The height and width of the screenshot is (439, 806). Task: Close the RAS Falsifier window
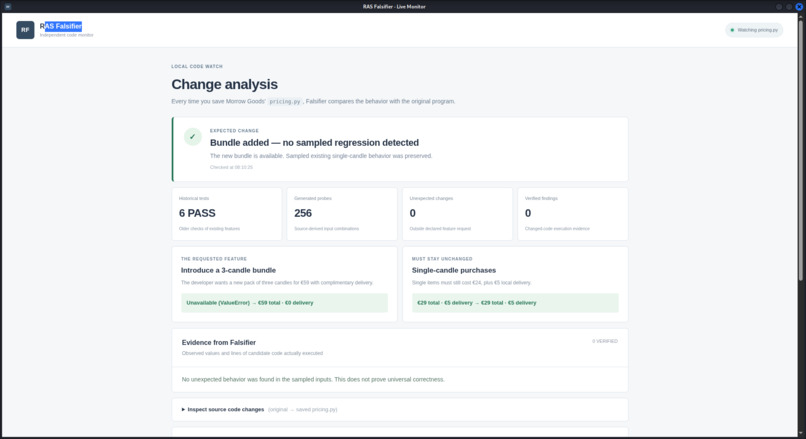[799, 7]
